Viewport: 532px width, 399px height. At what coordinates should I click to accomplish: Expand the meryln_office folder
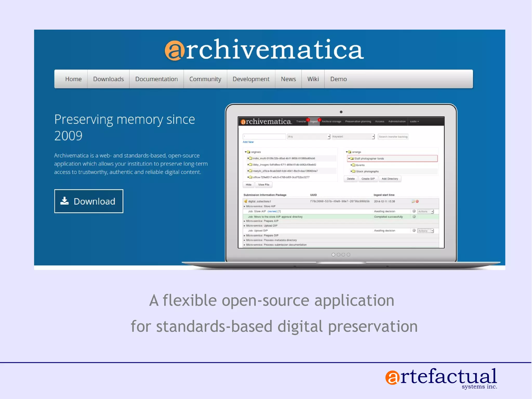[x=248, y=171]
